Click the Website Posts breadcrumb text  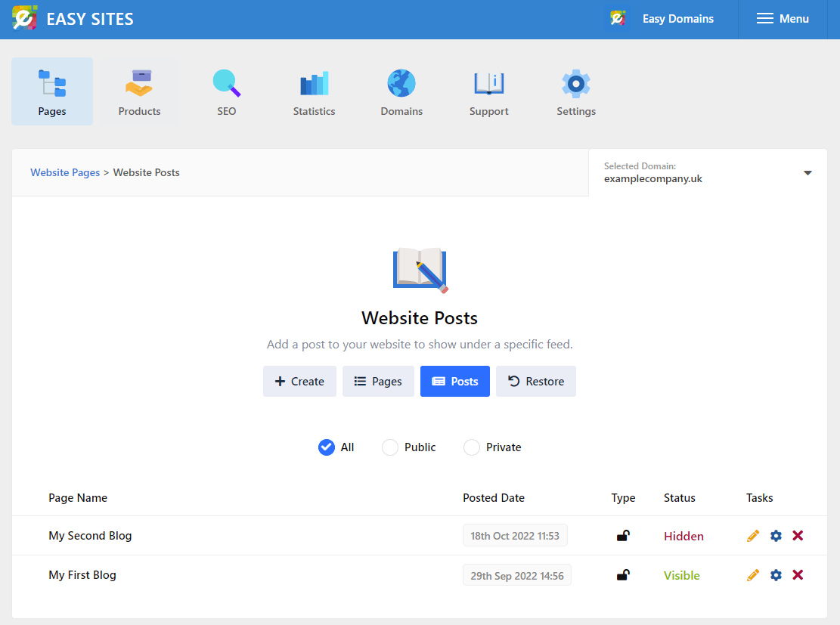click(146, 172)
